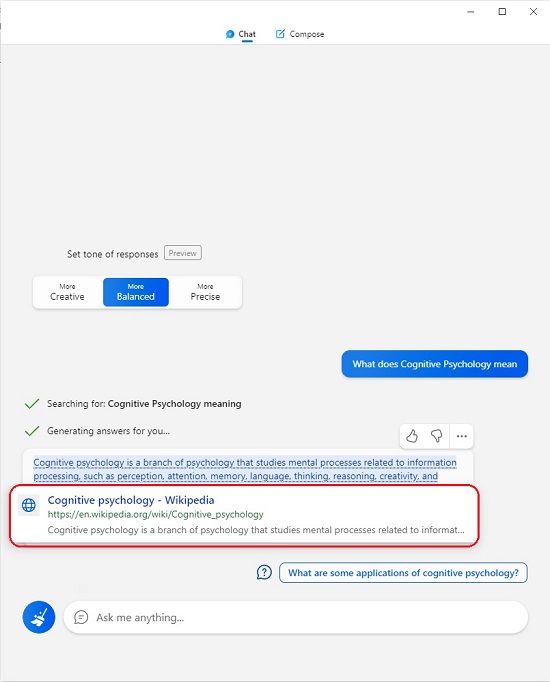Switch to the Chat tab

point(240,34)
